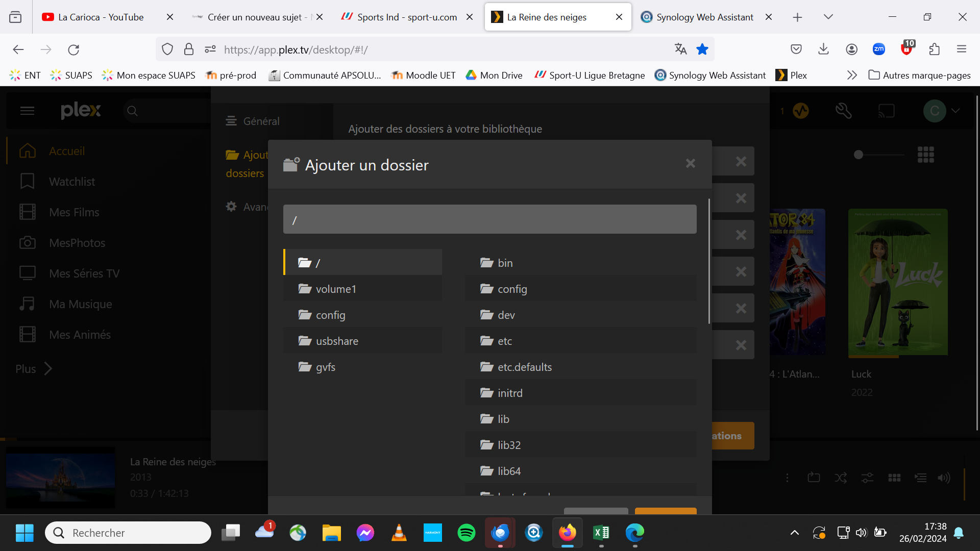This screenshot has height=551, width=980.
Task: Select the initrd folder
Action: click(x=580, y=393)
